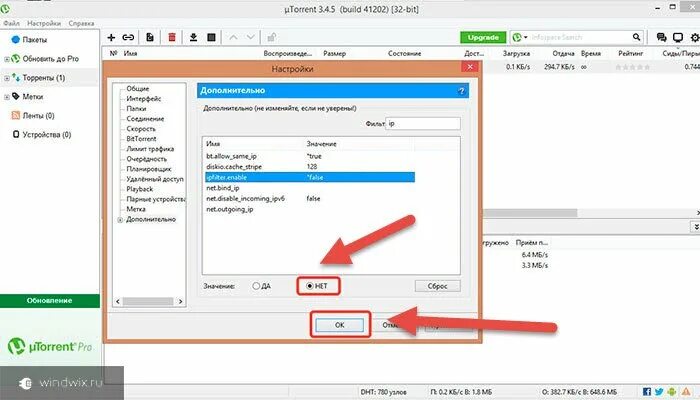Screen dimensions: 700x400
Task: Select Интерфейс in settings tree
Action: click(x=144, y=99)
